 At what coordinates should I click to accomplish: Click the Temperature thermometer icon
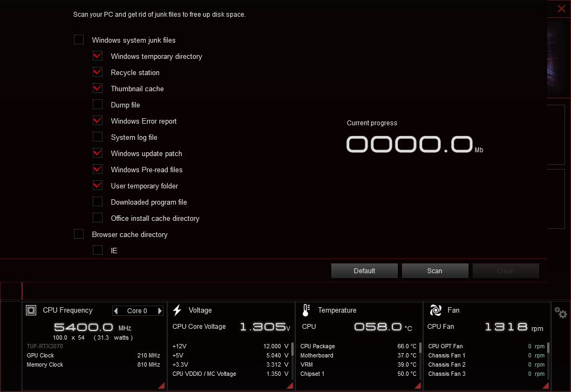coord(306,310)
